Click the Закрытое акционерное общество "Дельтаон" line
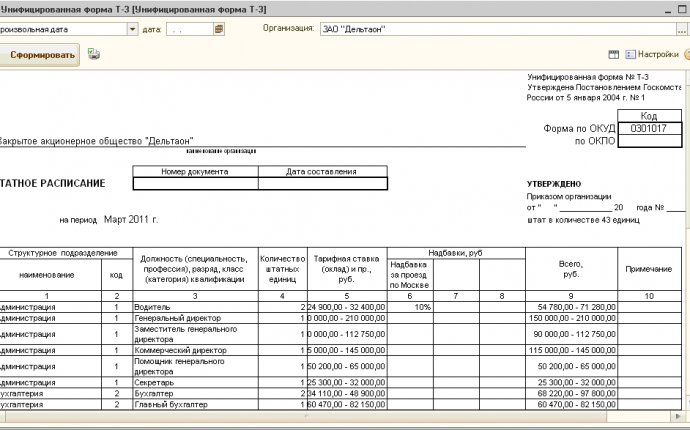The height and width of the screenshot is (430, 690). click(95, 141)
